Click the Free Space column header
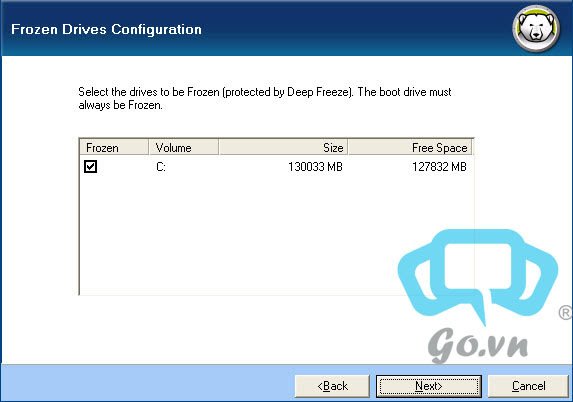Screen dimensions: 573x402 pos(410,148)
